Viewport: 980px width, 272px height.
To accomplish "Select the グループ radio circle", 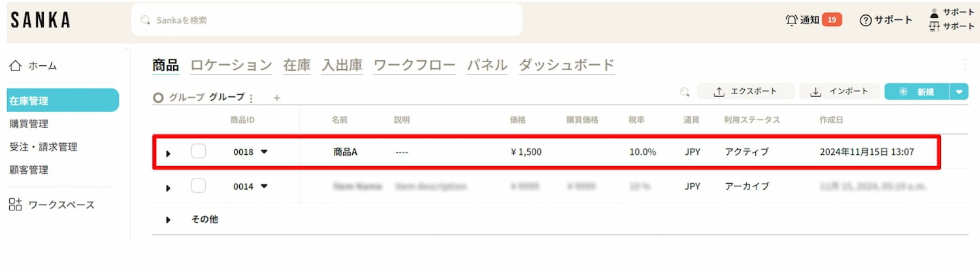I will [x=157, y=97].
